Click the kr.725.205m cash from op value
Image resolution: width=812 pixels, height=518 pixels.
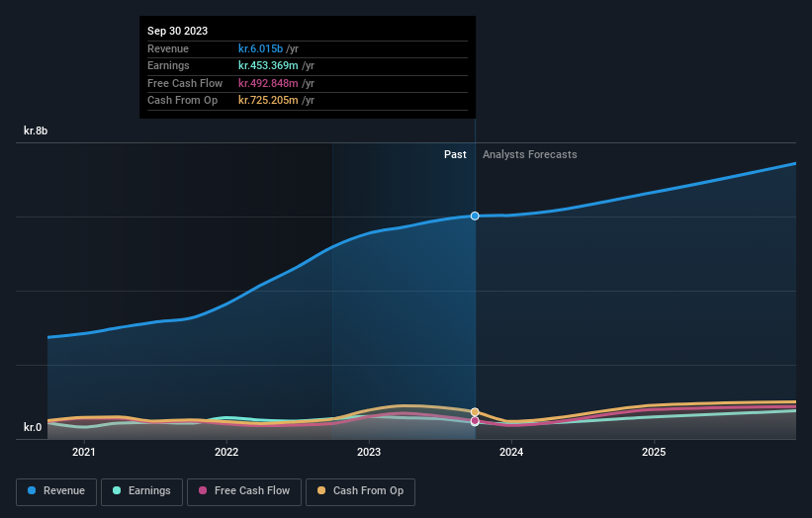pos(268,101)
